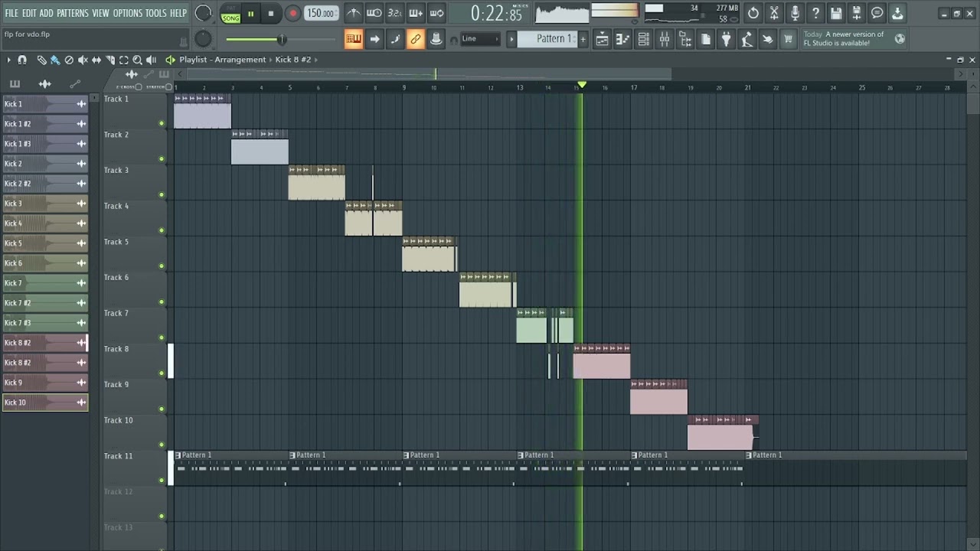The image size is (980, 551).
Task: Click the knob-shaped icon
Action: click(x=436, y=39)
